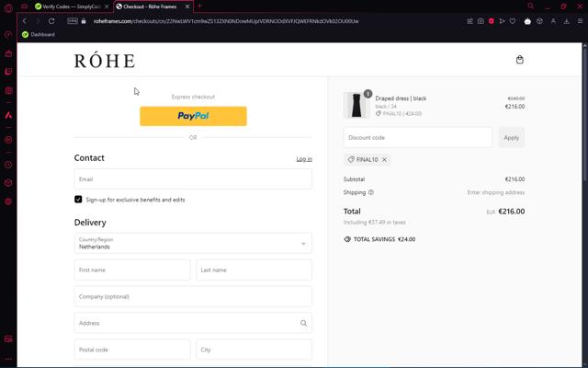Open the downloads icon

566,21
